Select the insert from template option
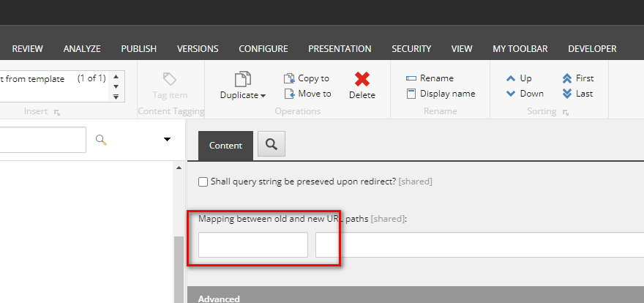 [x=32, y=79]
